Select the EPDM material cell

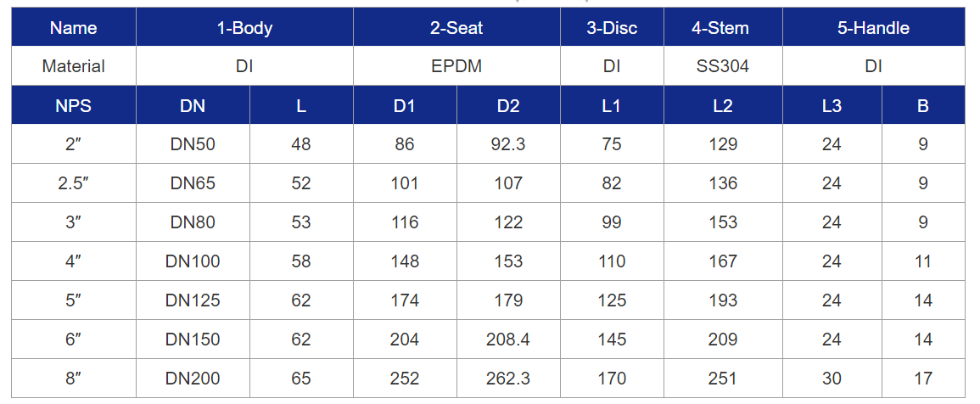click(x=456, y=66)
